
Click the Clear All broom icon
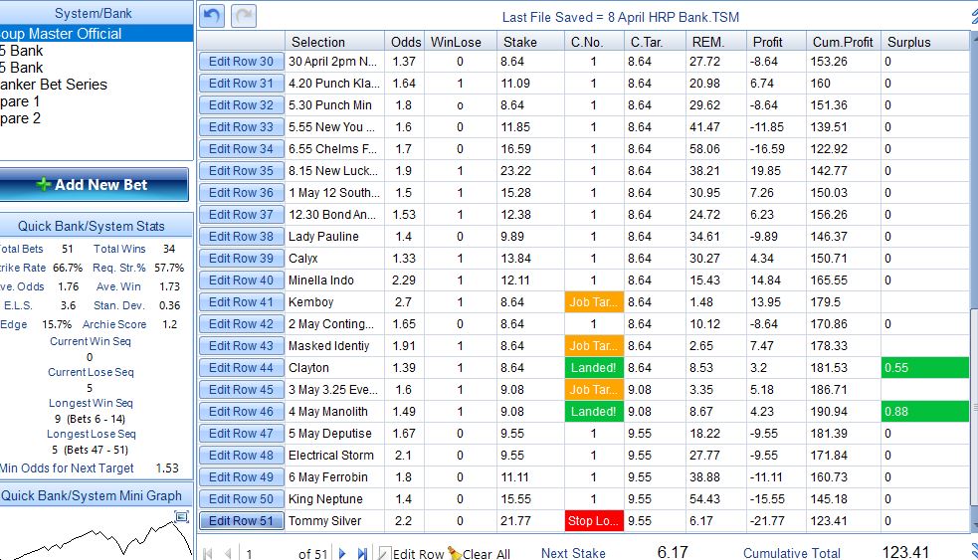point(455,553)
